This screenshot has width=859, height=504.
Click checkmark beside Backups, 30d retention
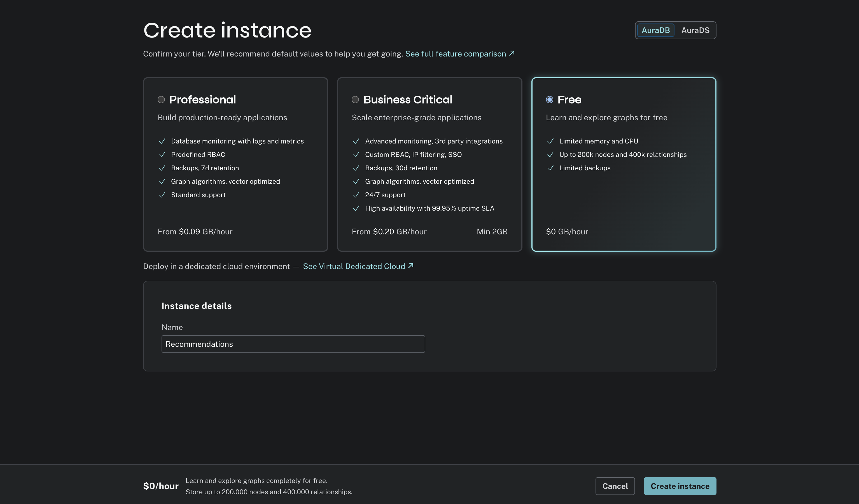356,168
